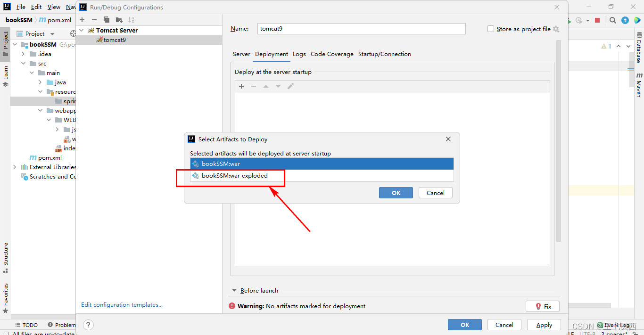
Task: Open Structure tool window sidebar tab
Action: (6, 257)
